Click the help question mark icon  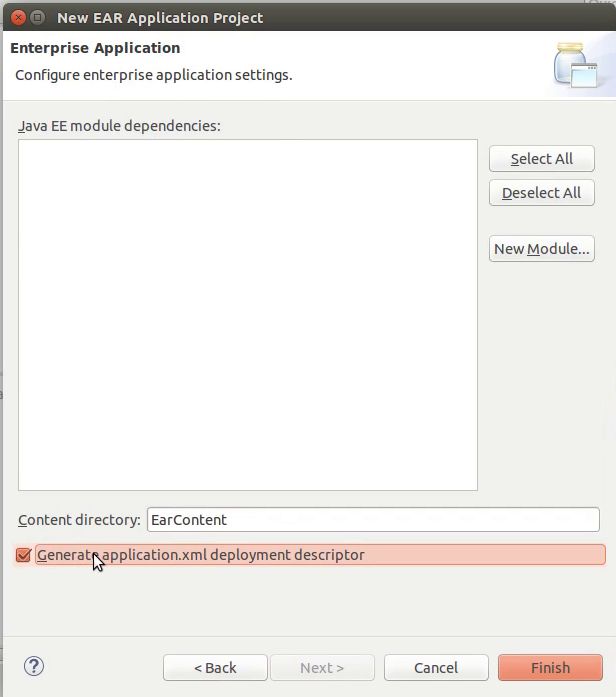coord(34,666)
